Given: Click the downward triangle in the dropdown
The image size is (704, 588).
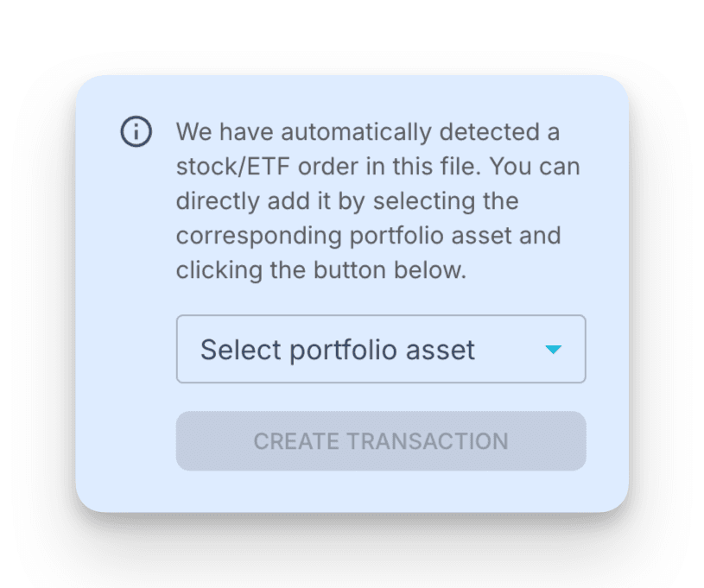Looking at the screenshot, I should pyautogui.click(x=554, y=350).
